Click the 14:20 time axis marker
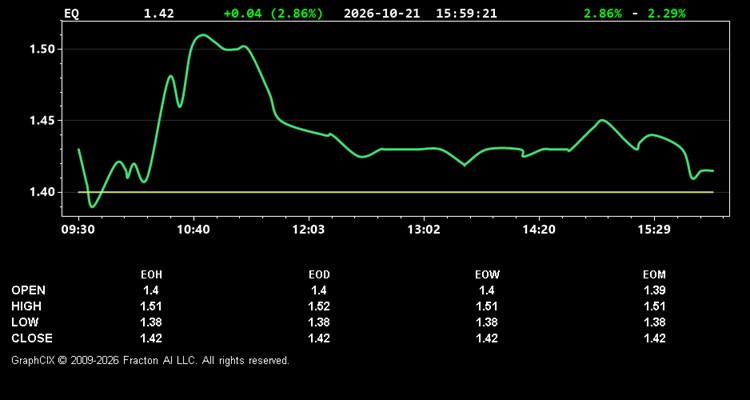Viewport: 750px width, 400px height. 539,230
